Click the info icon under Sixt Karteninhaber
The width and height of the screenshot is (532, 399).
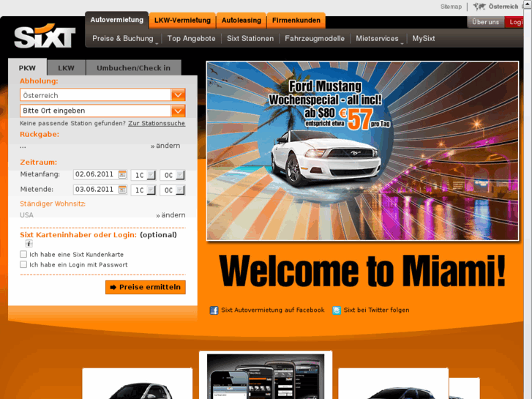click(29, 244)
